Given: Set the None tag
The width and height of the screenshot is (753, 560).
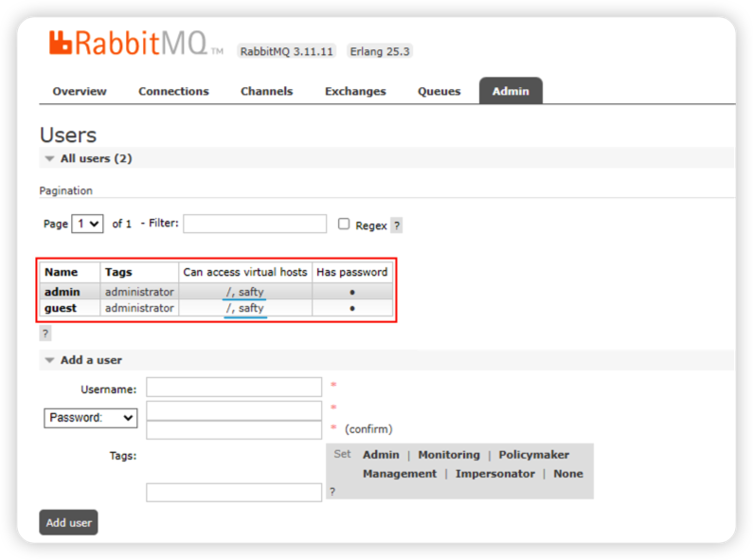Looking at the screenshot, I should (568, 474).
